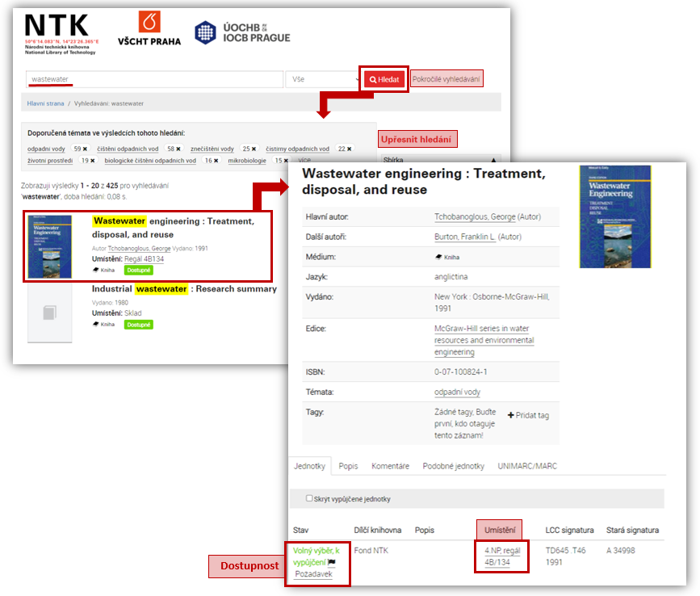700x596 pixels.
Task: Click the wastewater search input field
Action: click(154, 79)
